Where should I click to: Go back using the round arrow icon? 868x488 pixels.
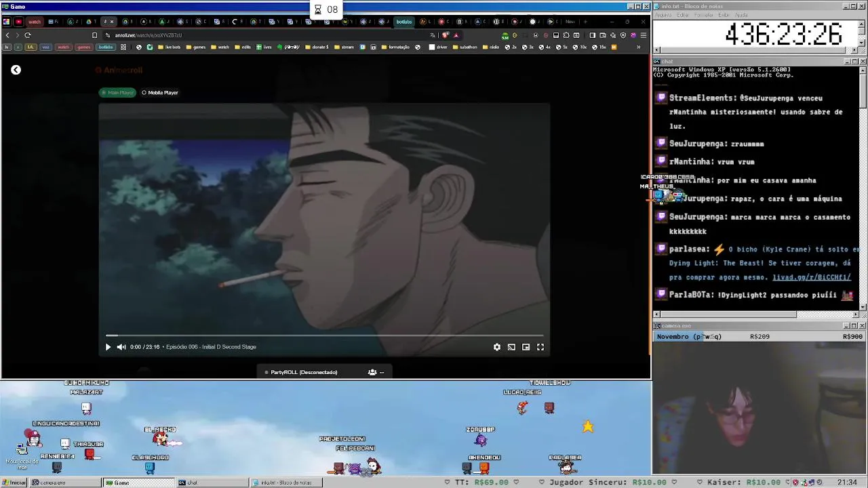click(x=16, y=70)
